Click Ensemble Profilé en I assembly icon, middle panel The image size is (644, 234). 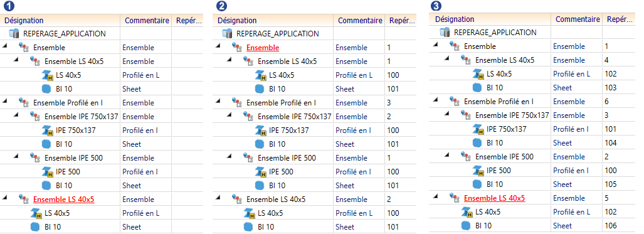(236, 102)
